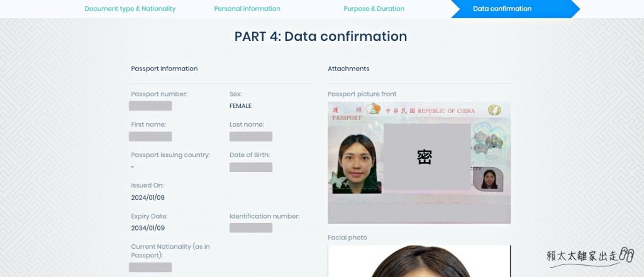Screen dimensions: 644x277
Task: Click the Attachments section heading
Action: (348, 68)
